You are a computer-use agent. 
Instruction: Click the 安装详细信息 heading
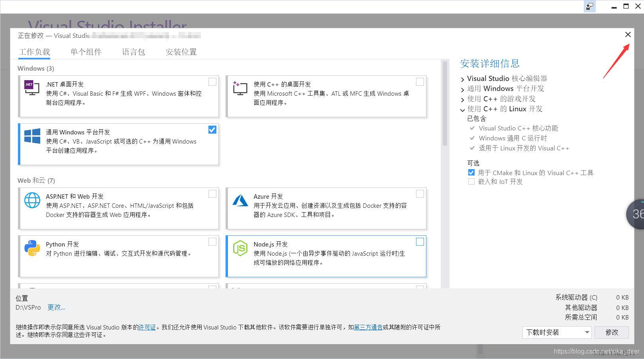pyautogui.click(x=490, y=63)
